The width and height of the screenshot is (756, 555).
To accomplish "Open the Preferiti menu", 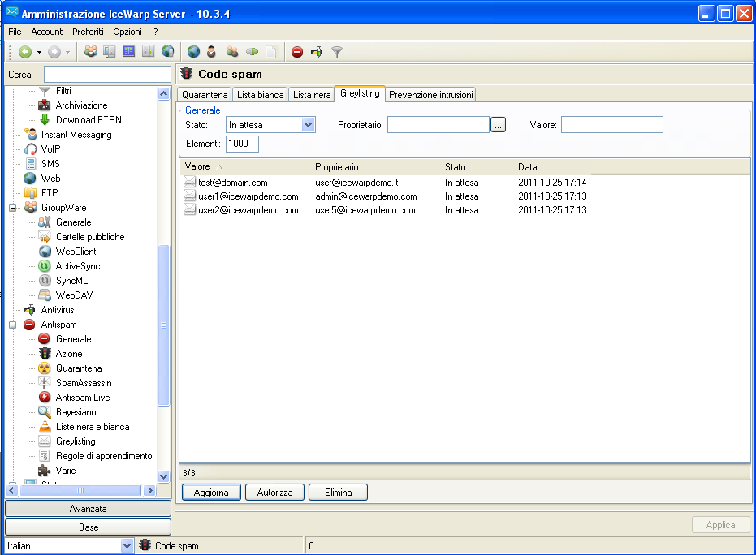I will pyautogui.click(x=88, y=32).
